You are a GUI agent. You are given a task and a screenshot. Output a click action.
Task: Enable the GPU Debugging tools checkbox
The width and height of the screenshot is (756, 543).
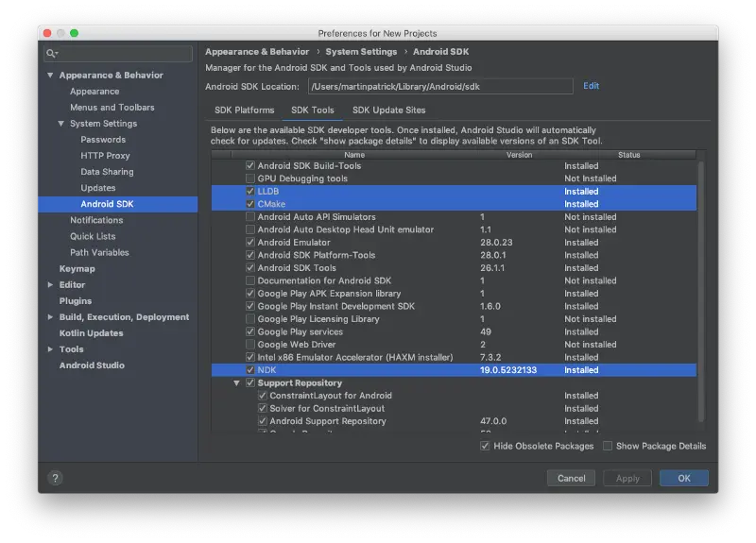point(250,178)
